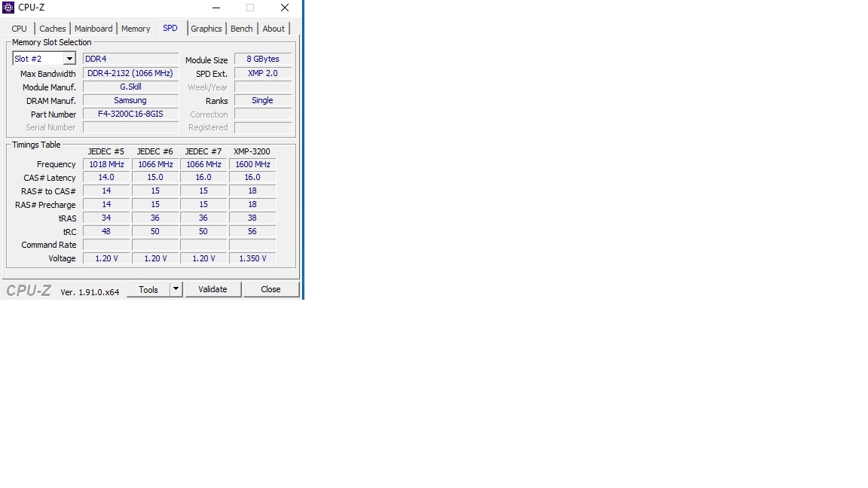Image resolution: width=868 pixels, height=488 pixels.
Task: Click the Command Rate label
Action: (x=49, y=245)
